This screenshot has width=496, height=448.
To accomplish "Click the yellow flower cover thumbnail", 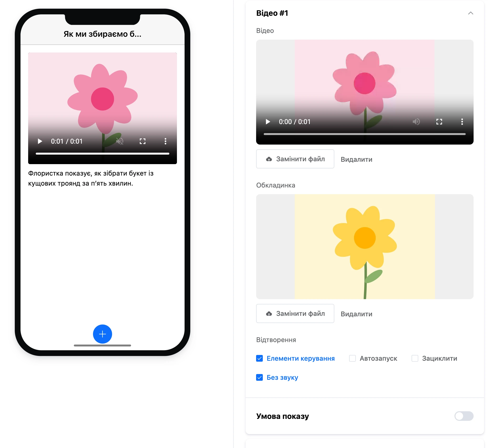I will tap(365, 247).
